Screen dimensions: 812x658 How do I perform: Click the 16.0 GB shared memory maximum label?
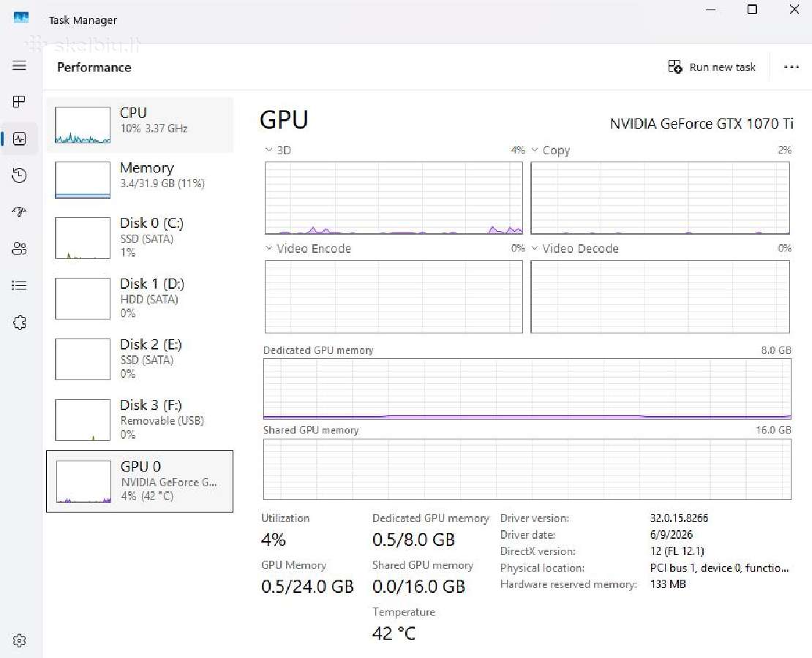[x=773, y=430]
